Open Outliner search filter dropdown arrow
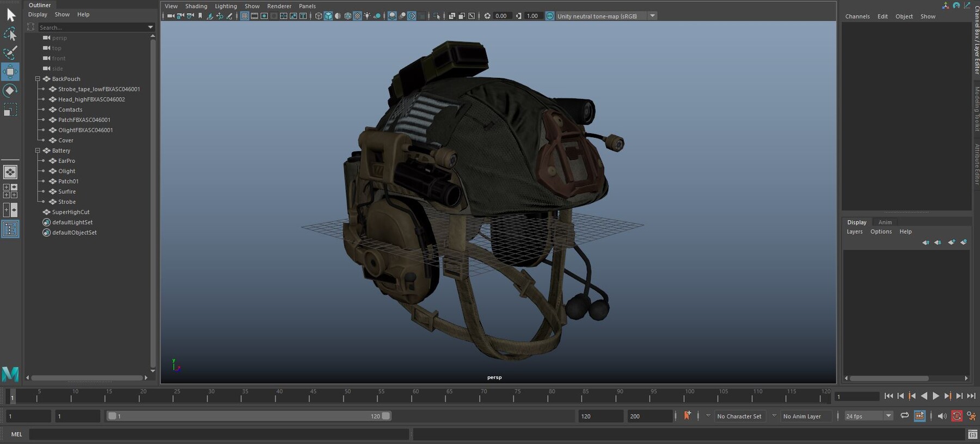Viewport: 980px width, 444px height. (151, 27)
